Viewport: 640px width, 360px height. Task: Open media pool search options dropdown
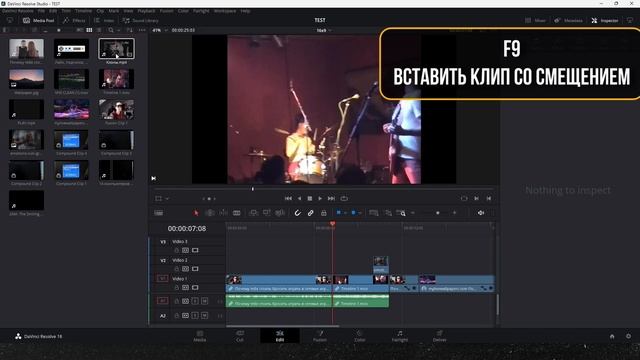click(119, 30)
